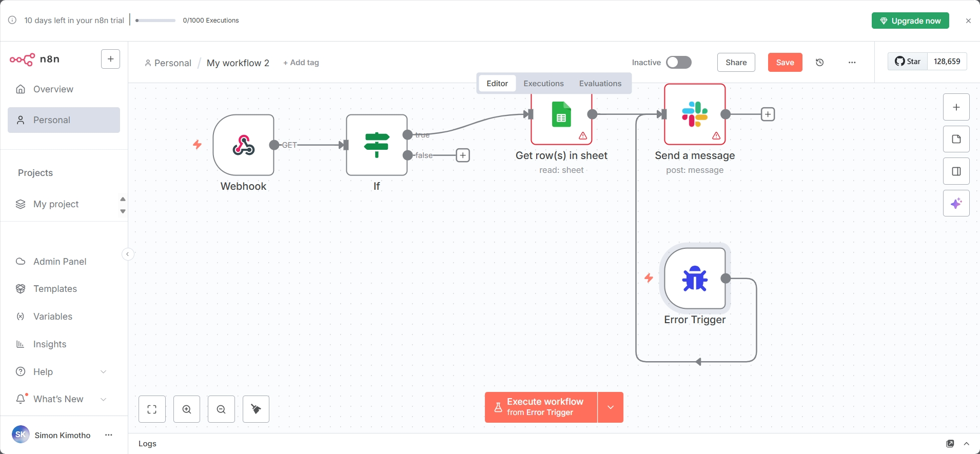
Task: Click the plus button beside n8n logo
Action: coord(111,59)
